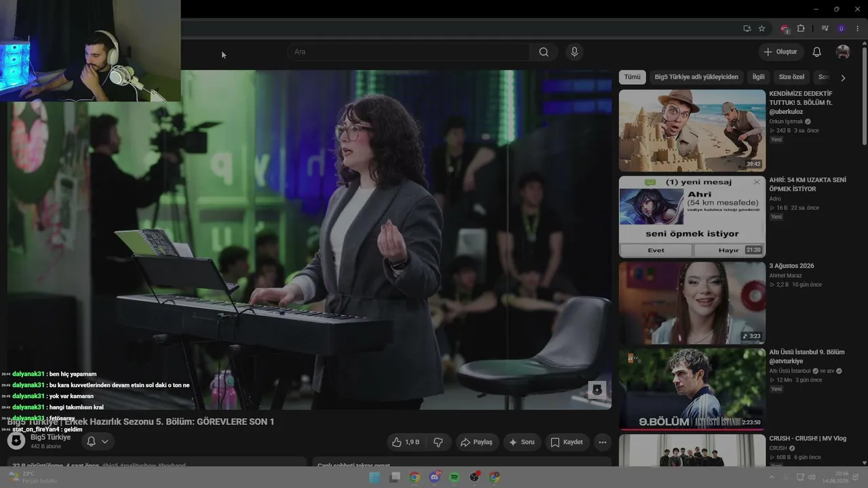
Task: Open Task View on the taskbar
Action: (x=395, y=477)
